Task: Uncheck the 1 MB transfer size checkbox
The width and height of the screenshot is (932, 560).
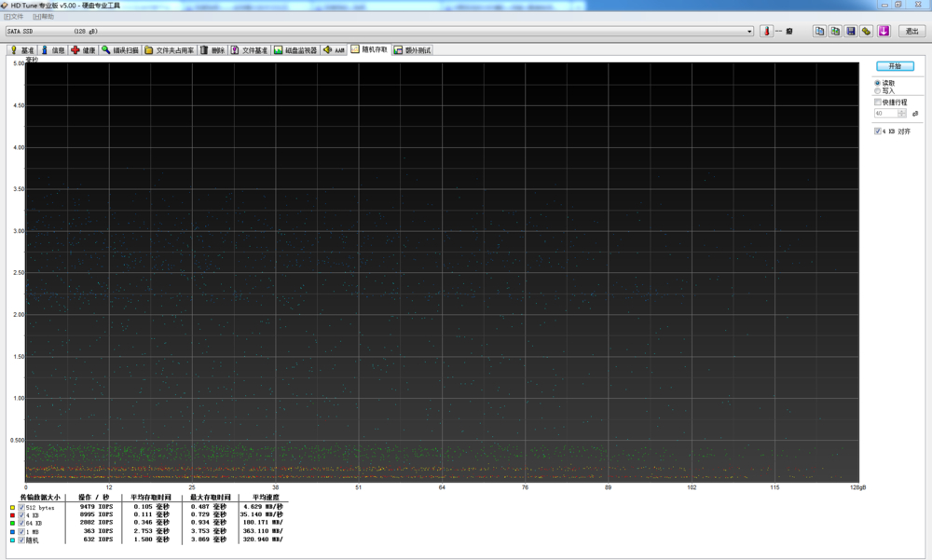Action: point(21,531)
